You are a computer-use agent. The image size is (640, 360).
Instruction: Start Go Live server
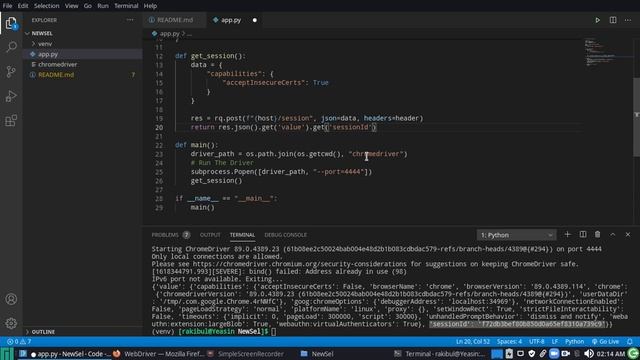(x=605, y=342)
